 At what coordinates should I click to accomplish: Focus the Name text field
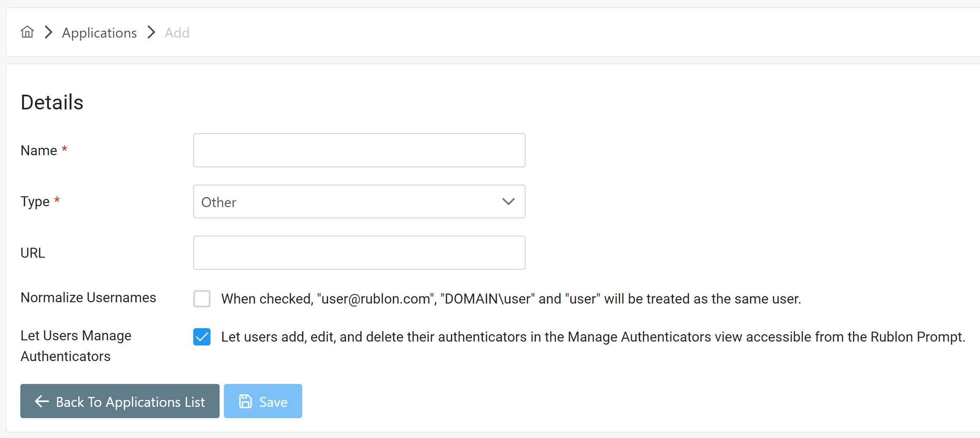(x=359, y=150)
